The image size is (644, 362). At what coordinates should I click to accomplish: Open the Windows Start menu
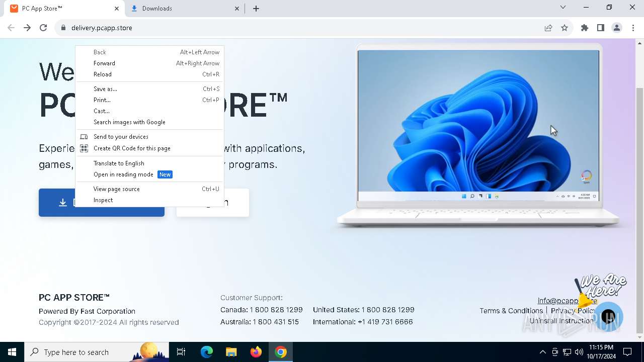coord(12,352)
